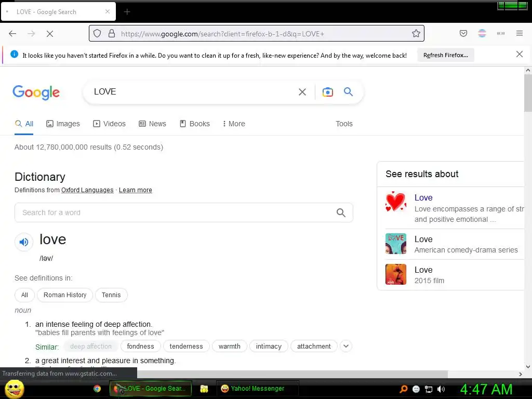The width and height of the screenshot is (532, 399).
Task: Click the Firefox account avatar icon
Action: pos(482,33)
